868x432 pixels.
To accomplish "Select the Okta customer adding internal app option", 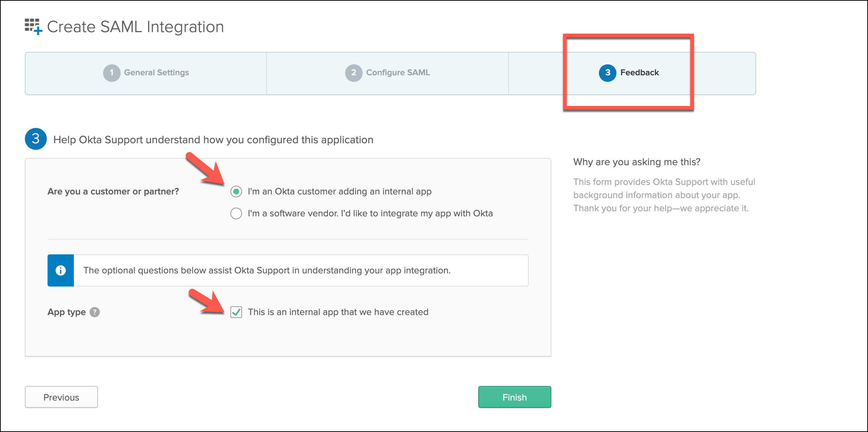I will 236,192.
